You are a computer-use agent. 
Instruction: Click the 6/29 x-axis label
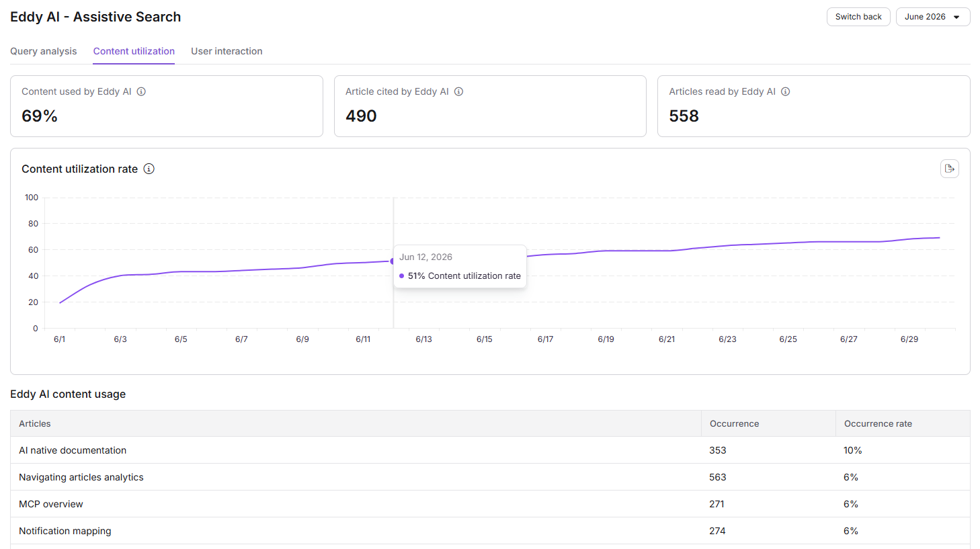point(909,339)
